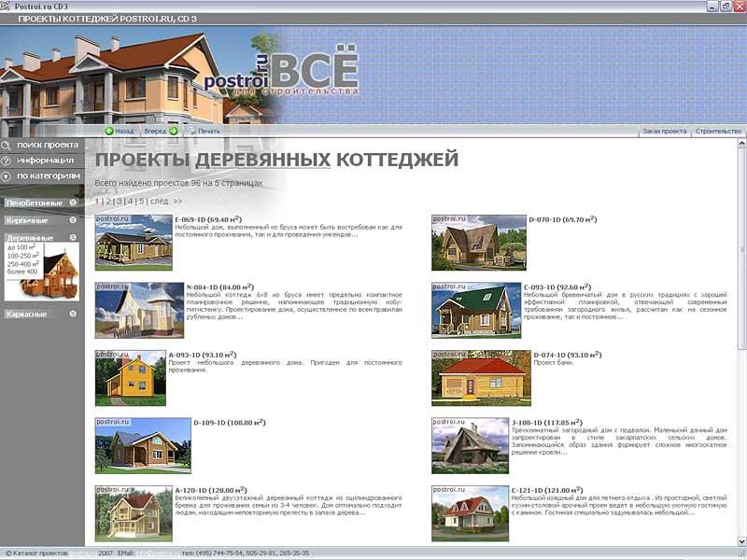Go to page 3 of results
Screen dimensions: 747x560
(119, 201)
